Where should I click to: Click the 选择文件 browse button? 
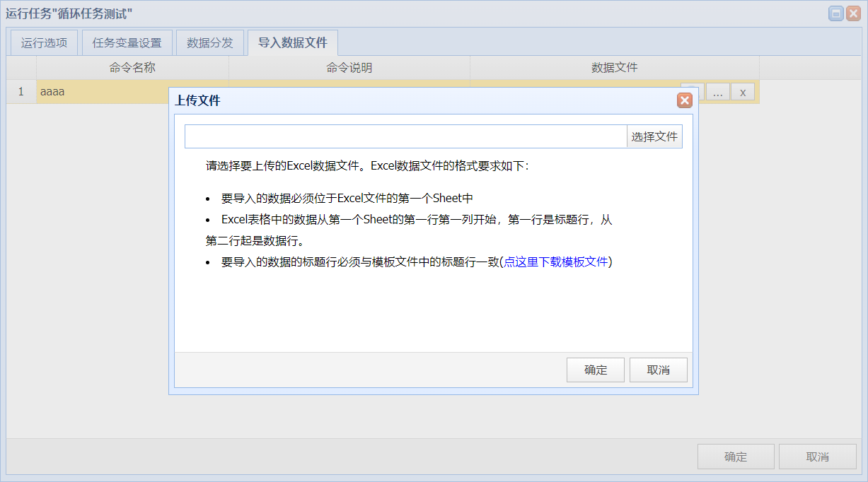click(654, 136)
